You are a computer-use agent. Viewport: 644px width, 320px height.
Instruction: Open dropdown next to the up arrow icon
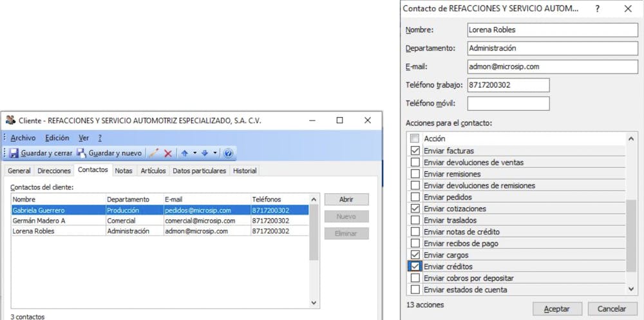coord(194,153)
